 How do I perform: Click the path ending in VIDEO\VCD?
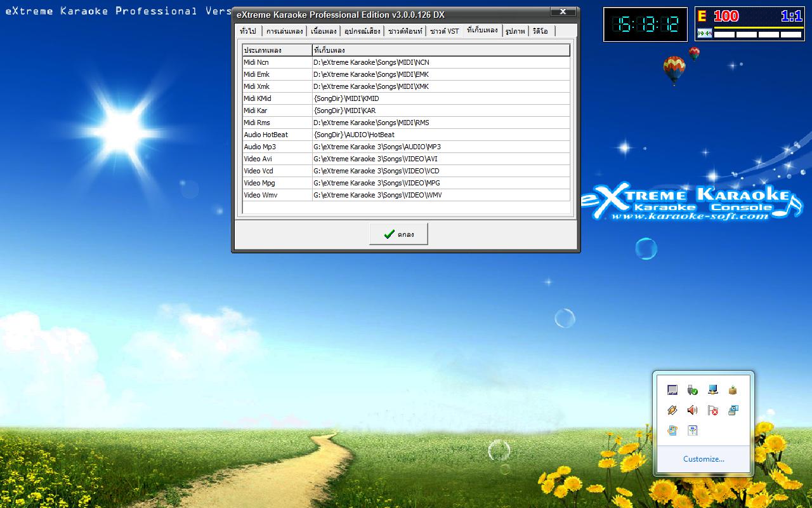(441, 171)
